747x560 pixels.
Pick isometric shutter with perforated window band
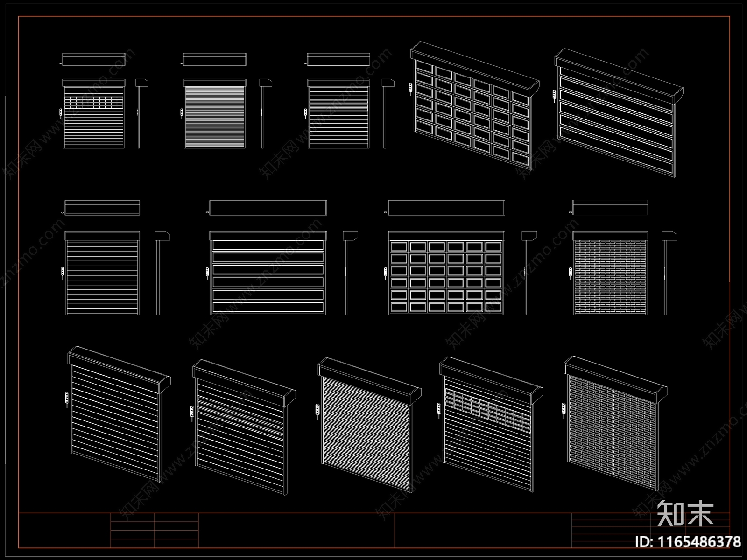click(x=492, y=424)
